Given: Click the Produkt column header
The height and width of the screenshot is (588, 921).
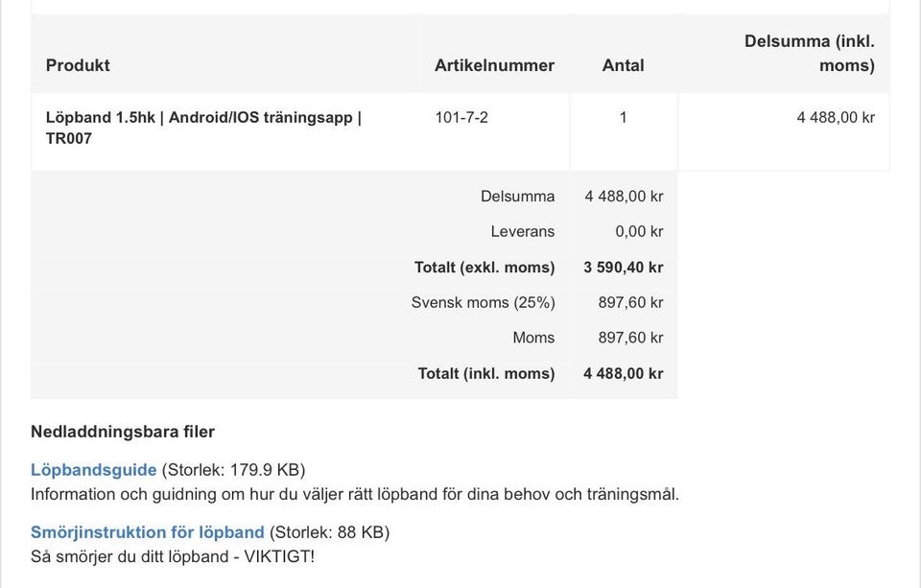Looking at the screenshot, I should (77, 65).
